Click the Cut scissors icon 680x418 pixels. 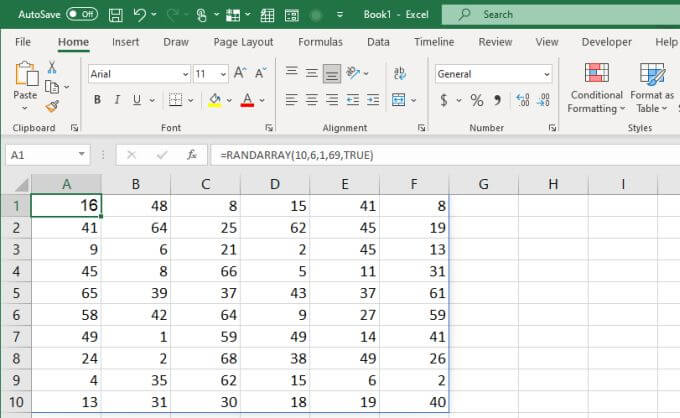[x=52, y=67]
